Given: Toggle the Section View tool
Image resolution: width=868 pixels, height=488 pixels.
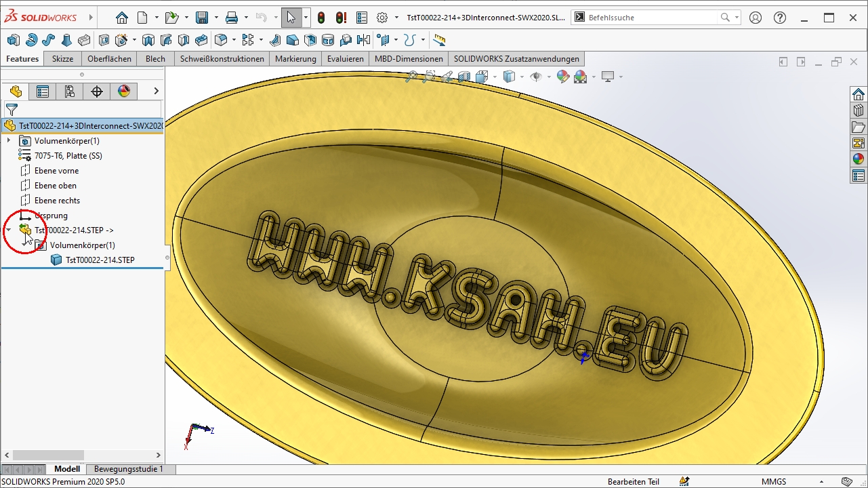Looking at the screenshot, I should (x=464, y=77).
